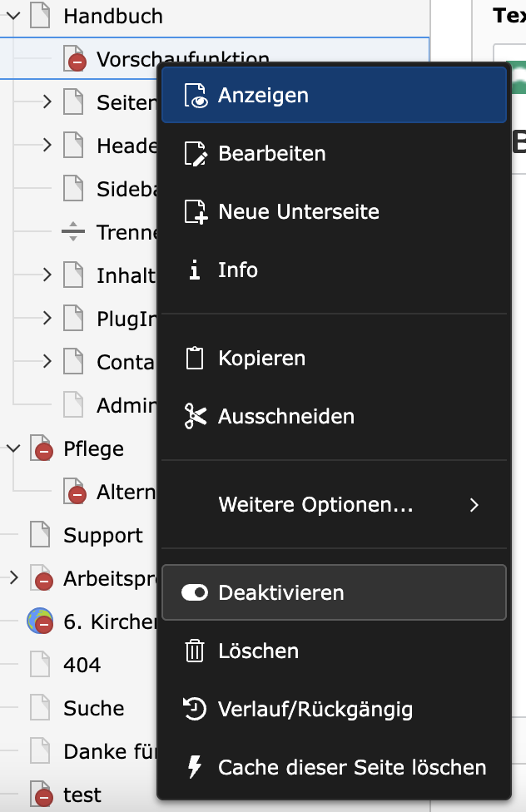Click the Kopieren clipboard icon
The width and height of the screenshot is (526, 812).
(x=195, y=359)
